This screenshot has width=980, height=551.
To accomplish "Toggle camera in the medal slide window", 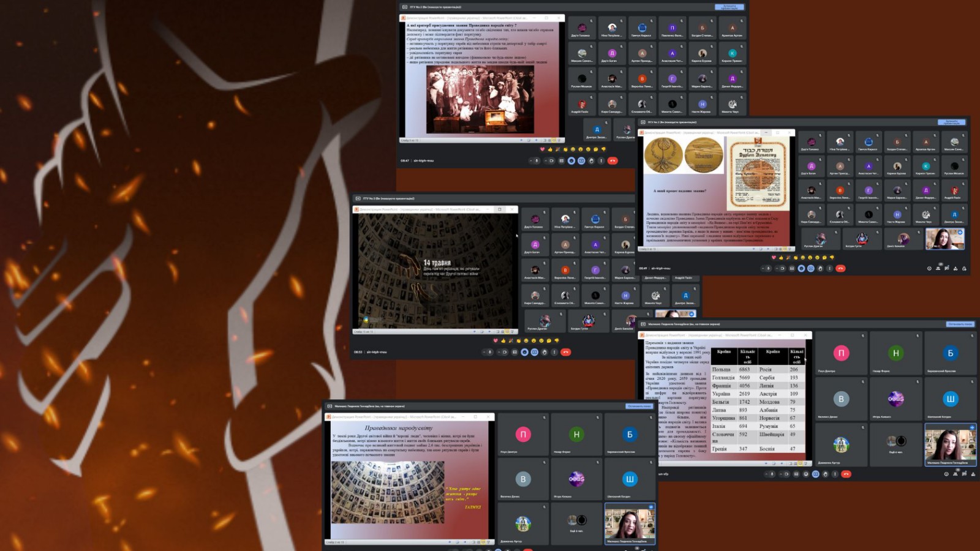I will (782, 268).
